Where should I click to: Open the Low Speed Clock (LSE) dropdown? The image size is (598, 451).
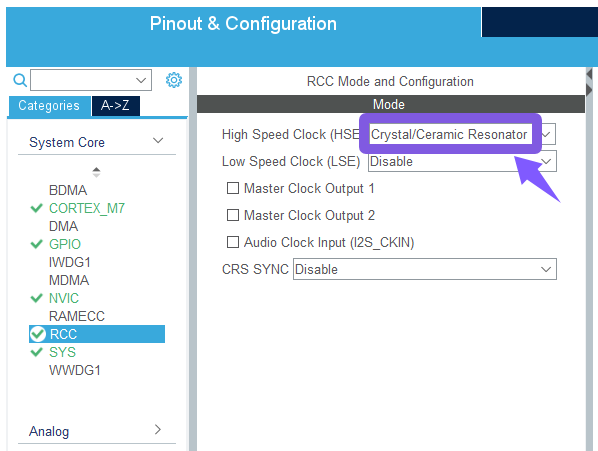point(462,161)
